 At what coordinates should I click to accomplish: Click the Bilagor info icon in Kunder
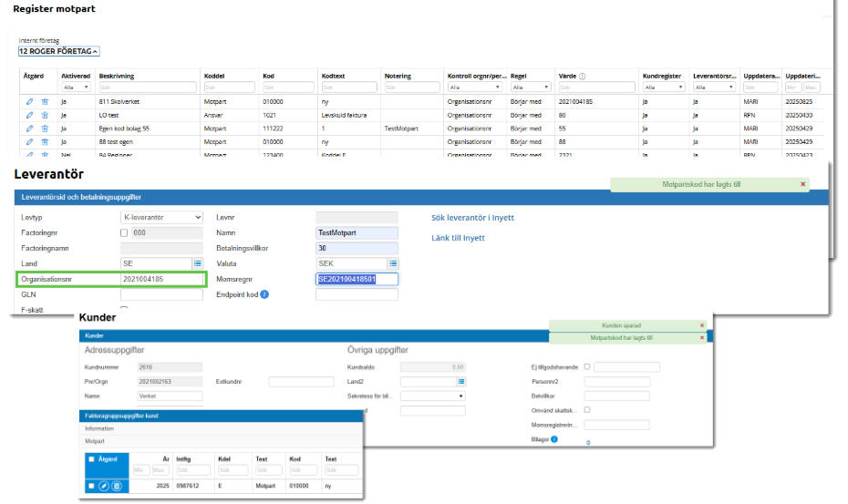pyautogui.click(x=554, y=439)
